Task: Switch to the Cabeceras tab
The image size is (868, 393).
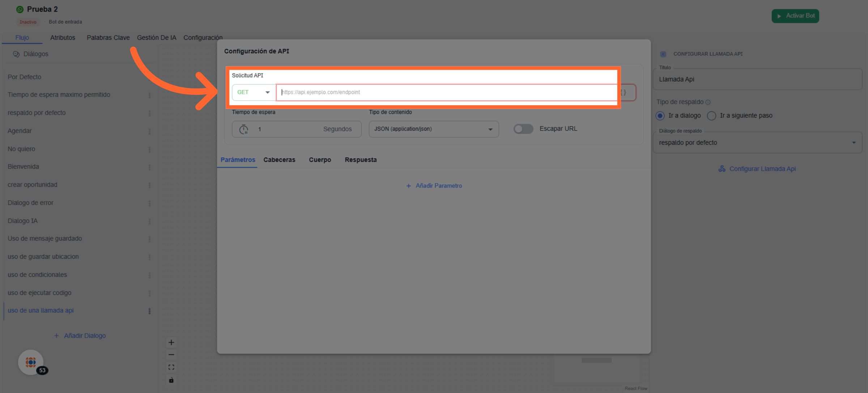Action: 279,160
